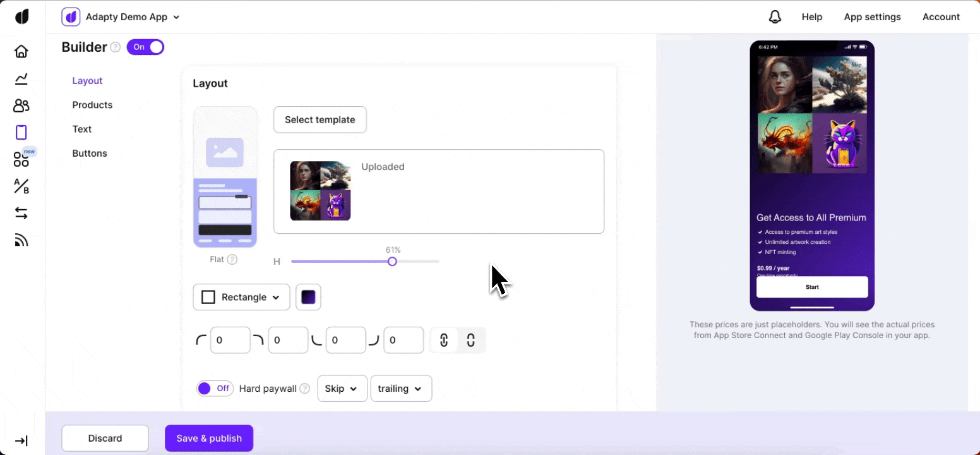
Task: Open the analytics chart icon in sidebar
Action: [x=21, y=78]
